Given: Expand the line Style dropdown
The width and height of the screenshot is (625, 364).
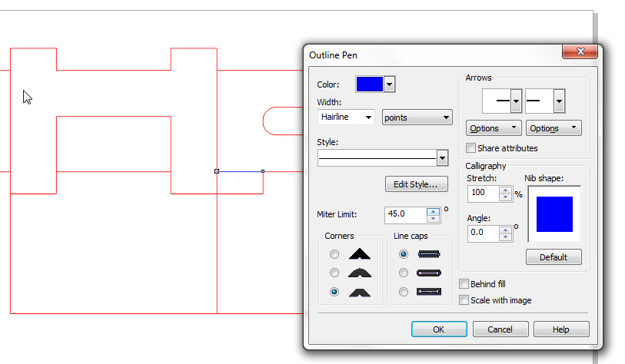Looking at the screenshot, I should [x=442, y=158].
